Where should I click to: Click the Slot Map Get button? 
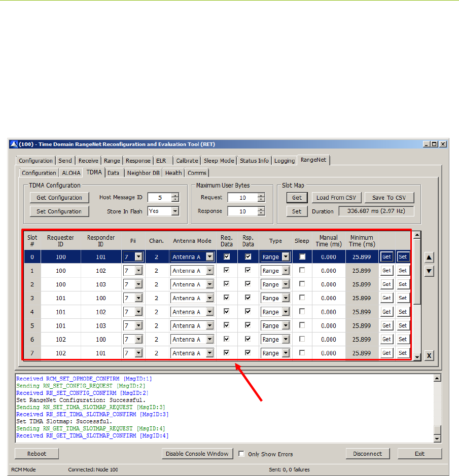tap(297, 198)
